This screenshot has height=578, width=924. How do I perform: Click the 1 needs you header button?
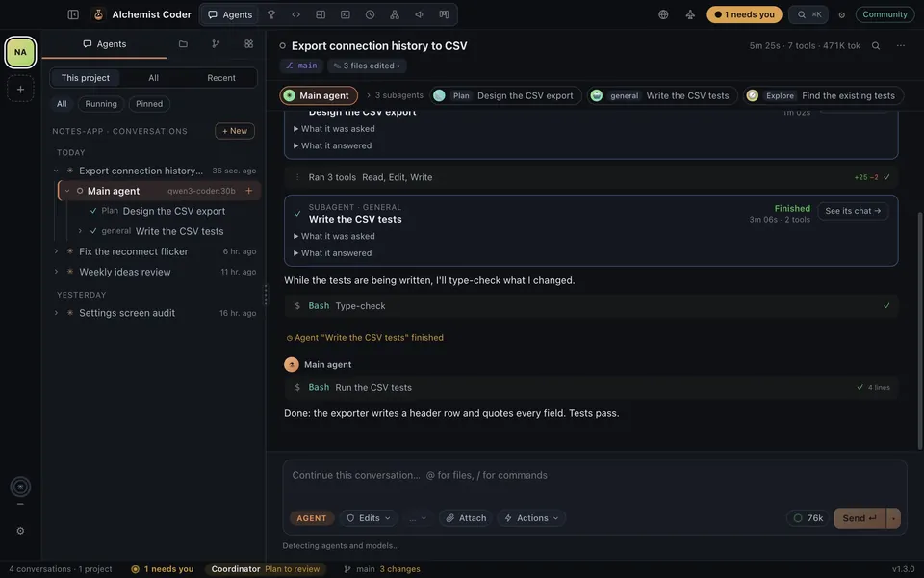744,14
